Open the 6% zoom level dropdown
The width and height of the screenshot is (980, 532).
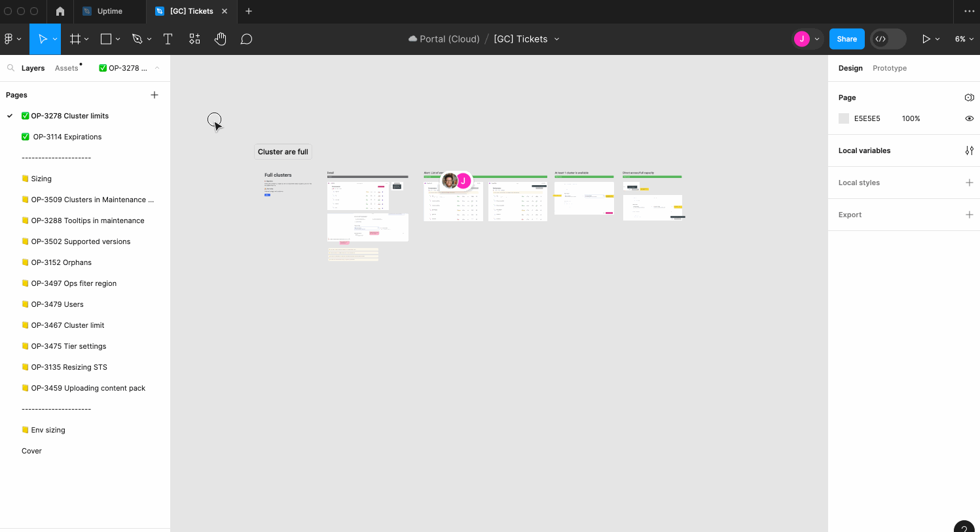pyautogui.click(x=964, y=39)
